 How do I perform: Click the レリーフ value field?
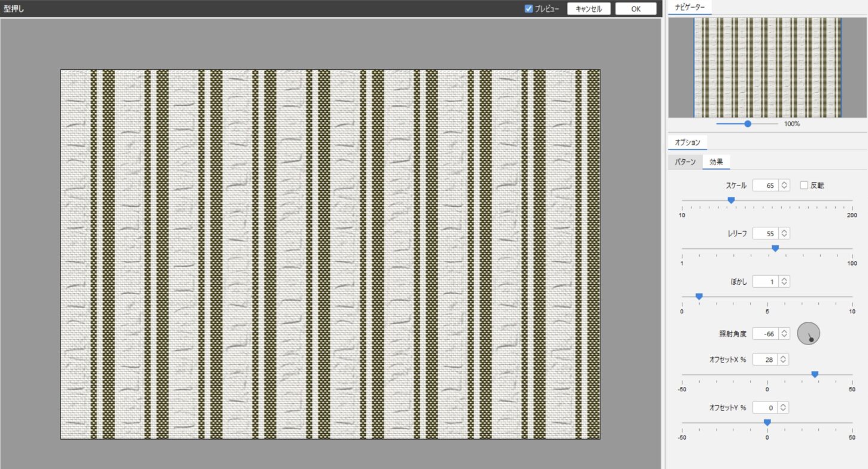[766, 233]
